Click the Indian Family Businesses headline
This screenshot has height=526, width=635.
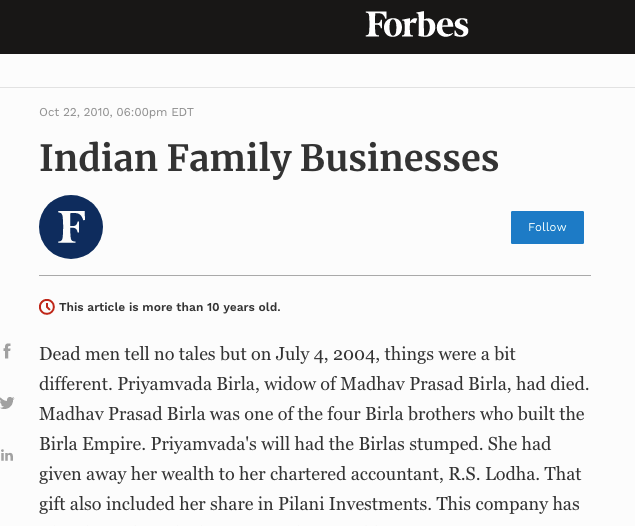pyautogui.click(x=269, y=158)
